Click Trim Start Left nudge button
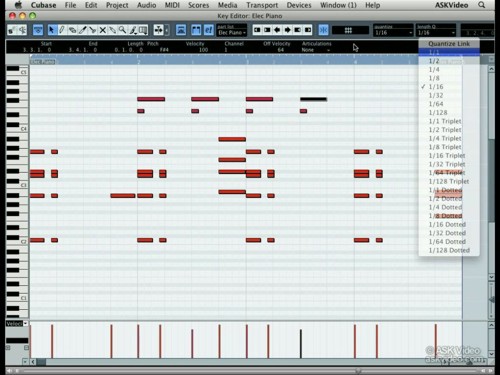500x375 pixels. 257,30
